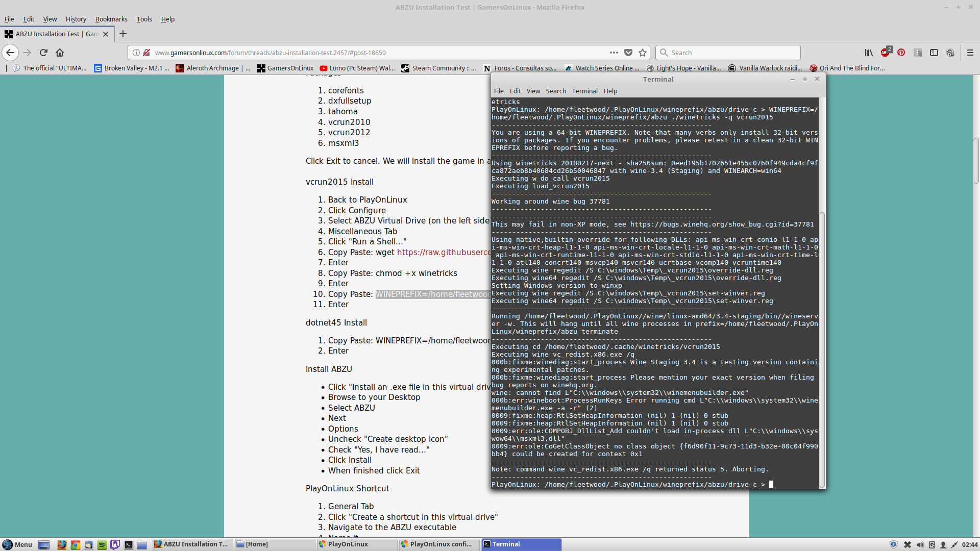
Task: Open Firefox History menu
Action: click(x=76, y=19)
